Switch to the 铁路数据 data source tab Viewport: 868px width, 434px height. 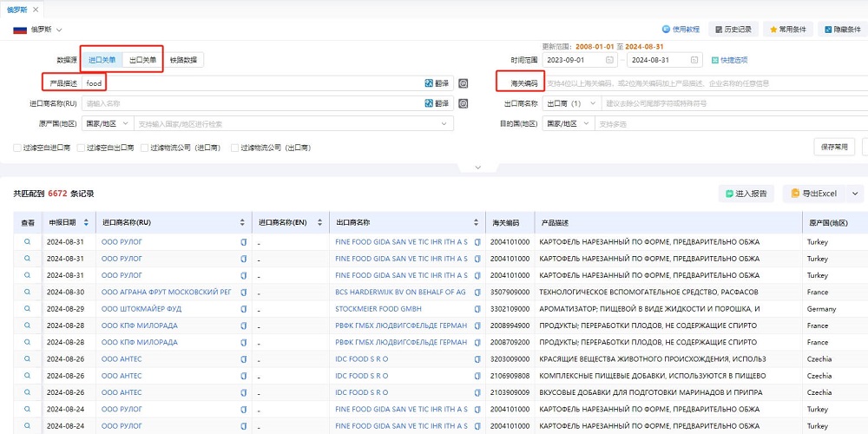183,60
